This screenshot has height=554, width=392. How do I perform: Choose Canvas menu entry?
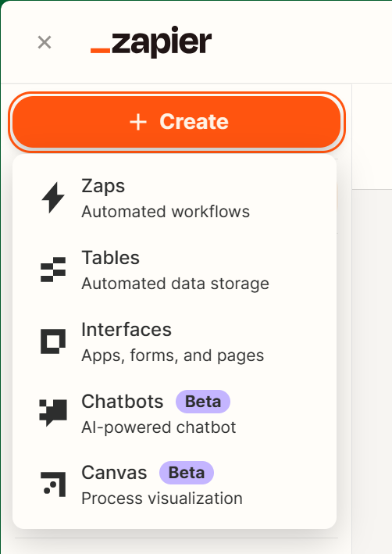pyautogui.click(x=174, y=485)
